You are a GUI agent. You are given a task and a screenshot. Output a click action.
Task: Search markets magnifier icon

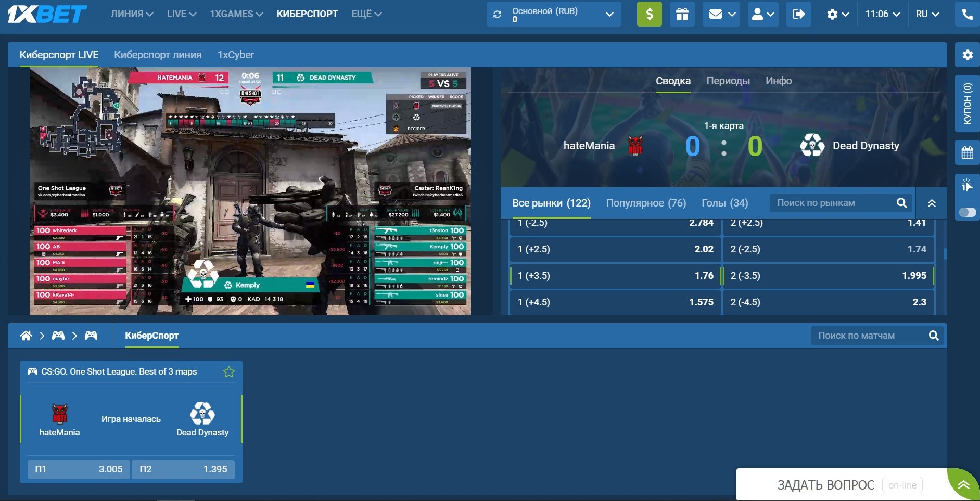pos(902,203)
